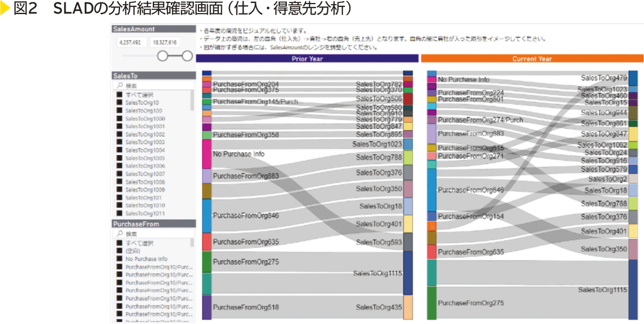This screenshot has width=644, height=324.
Task: Select the (空白) checkbox in PurchaseFrom
Action: [119, 251]
